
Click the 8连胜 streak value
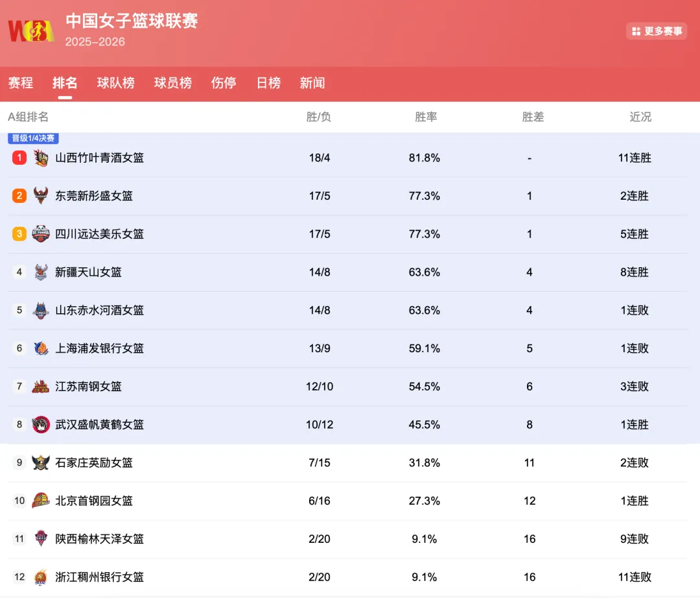(635, 272)
